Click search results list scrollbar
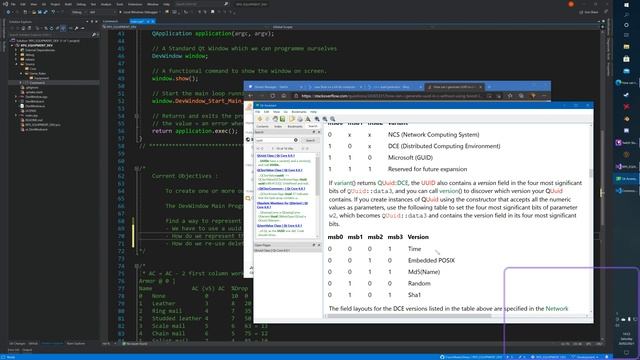 (x=318, y=176)
